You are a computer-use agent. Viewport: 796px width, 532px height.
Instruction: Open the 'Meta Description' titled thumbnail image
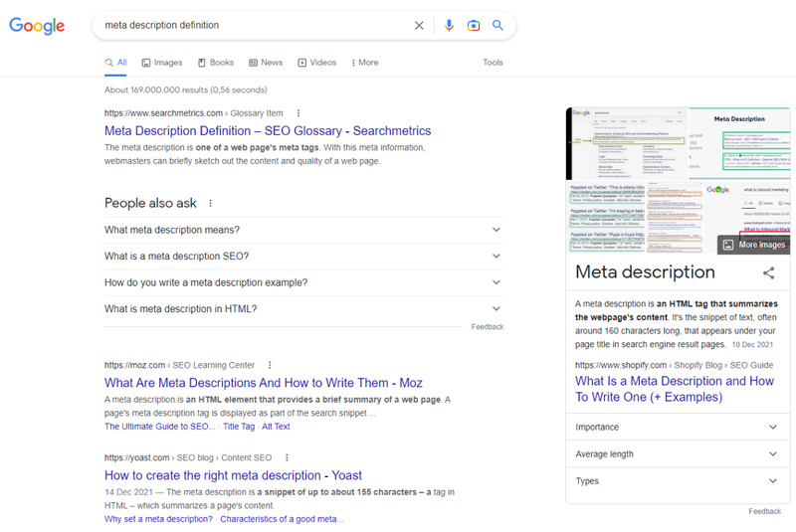[x=739, y=143]
